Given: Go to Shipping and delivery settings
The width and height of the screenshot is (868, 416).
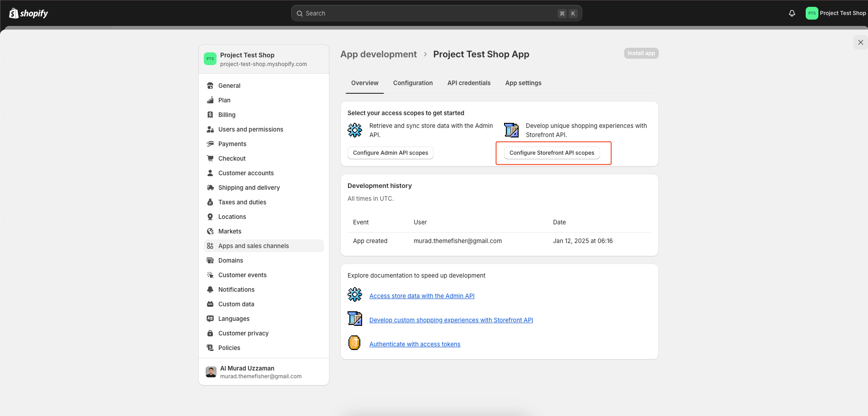Looking at the screenshot, I should click(264, 188).
